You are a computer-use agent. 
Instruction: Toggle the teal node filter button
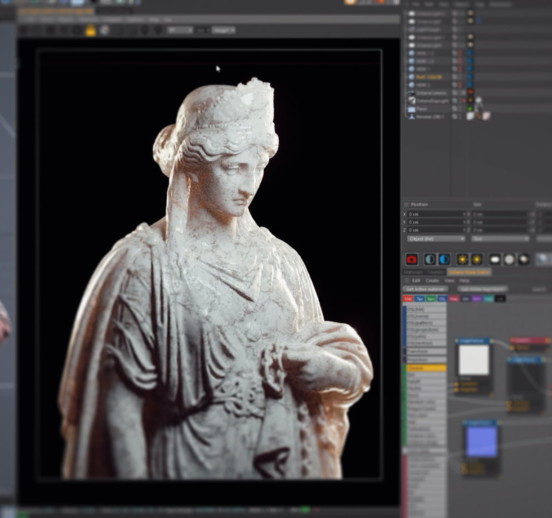tap(488, 299)
